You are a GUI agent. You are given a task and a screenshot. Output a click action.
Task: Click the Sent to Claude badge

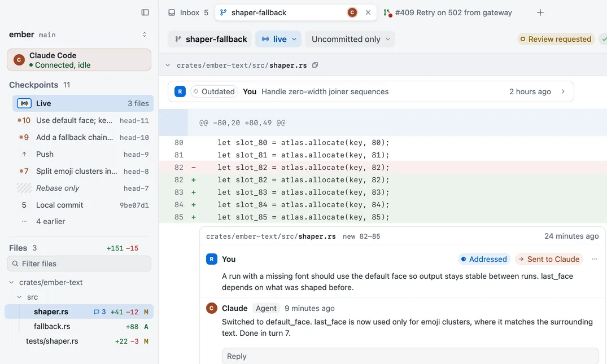click(549, 259)
